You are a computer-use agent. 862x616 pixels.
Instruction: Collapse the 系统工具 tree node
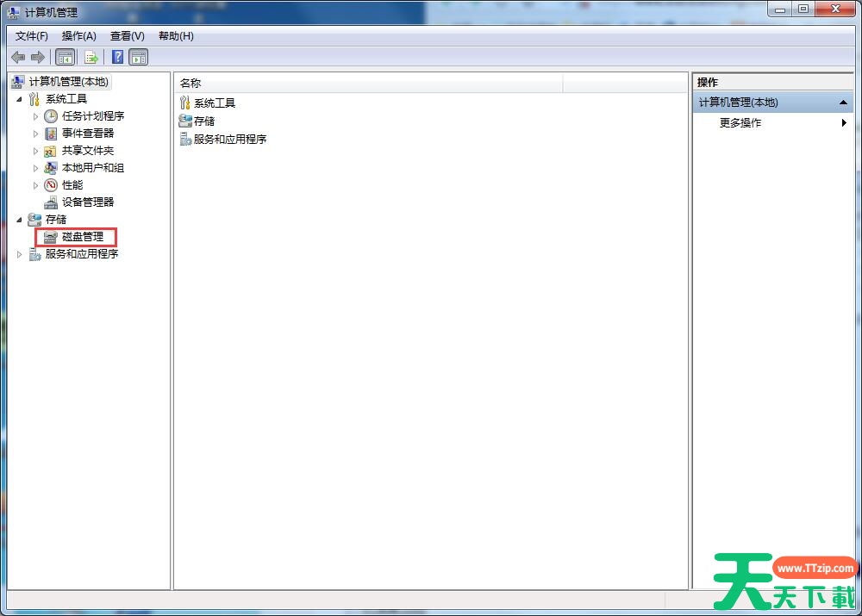(19, 99)
